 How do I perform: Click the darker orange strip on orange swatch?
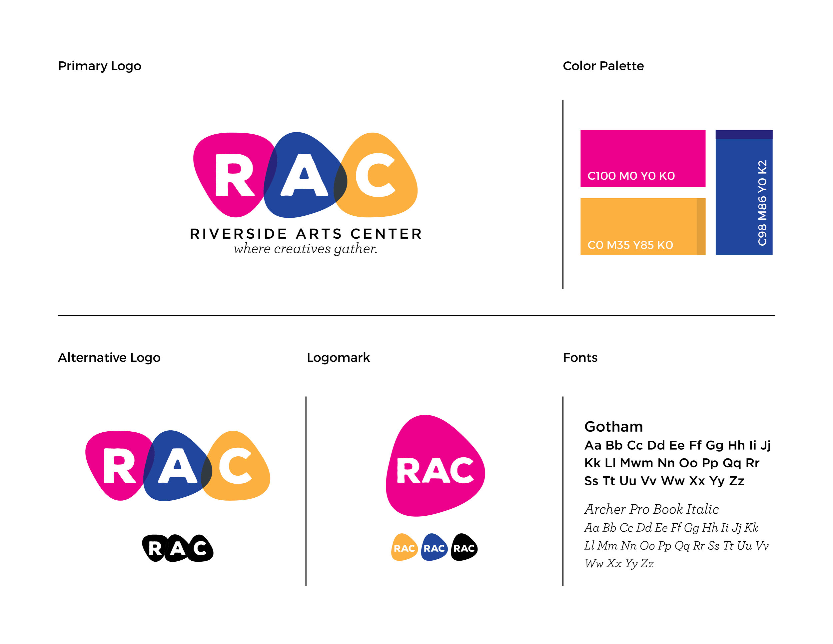[x=701, y=227]
